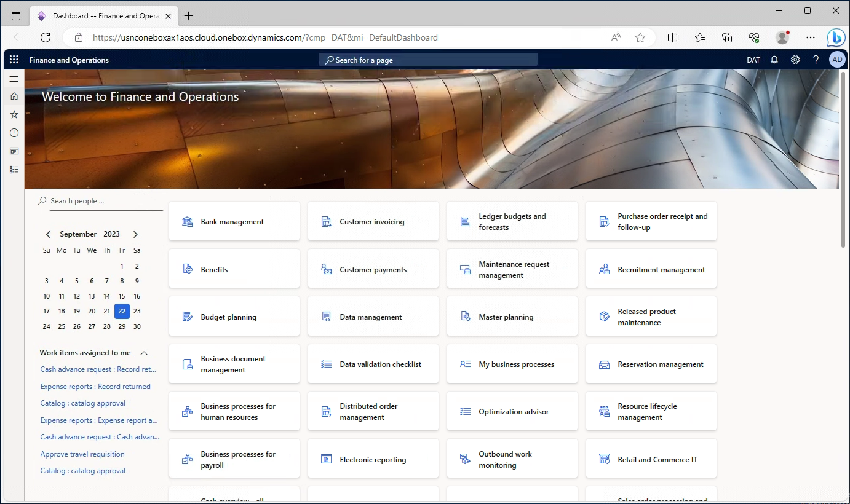Open Approve travel requisition work item
The image size is (850, 504).
point(82,454)
